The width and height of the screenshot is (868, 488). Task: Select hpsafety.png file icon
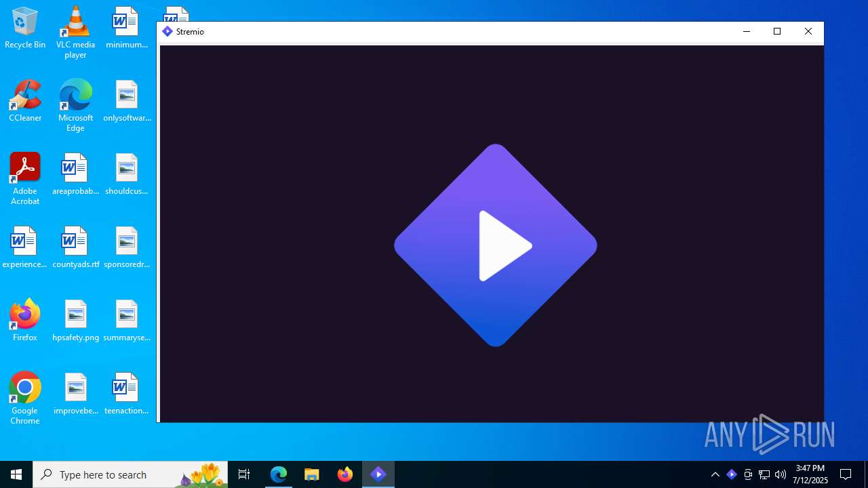coord(75,321)
